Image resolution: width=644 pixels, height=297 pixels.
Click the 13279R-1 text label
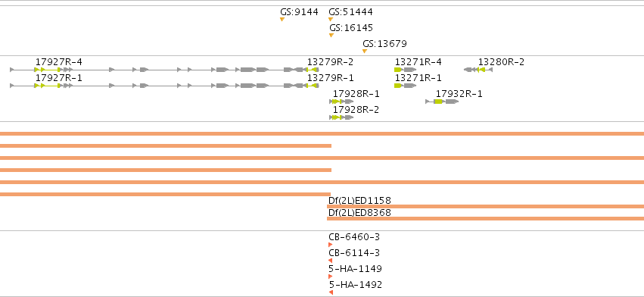[x=330, y=78]
